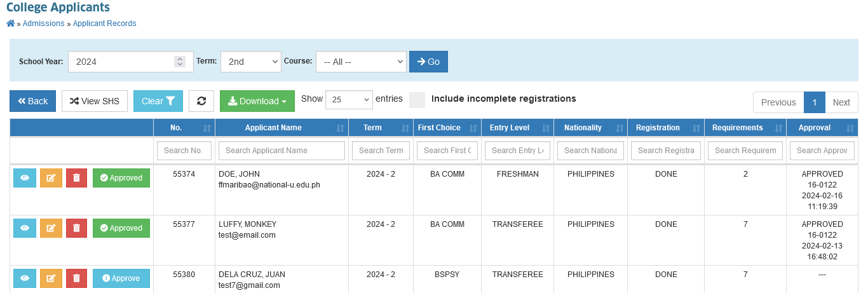Approve the DELA CRUZ, JUAN applicant
This screenshot has width=868, height=293.
click(x=121, y=278)
